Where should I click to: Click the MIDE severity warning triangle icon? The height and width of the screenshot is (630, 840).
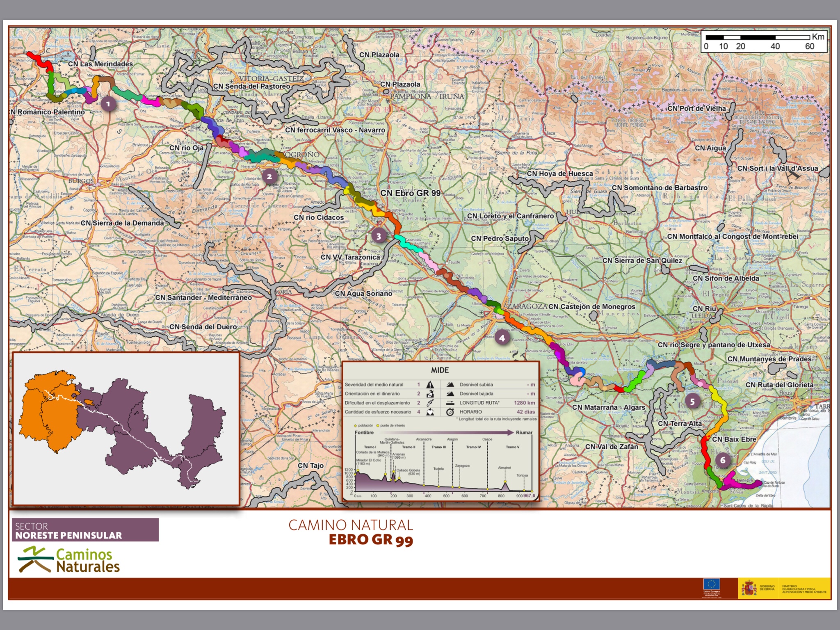click(x=430, y=385)
